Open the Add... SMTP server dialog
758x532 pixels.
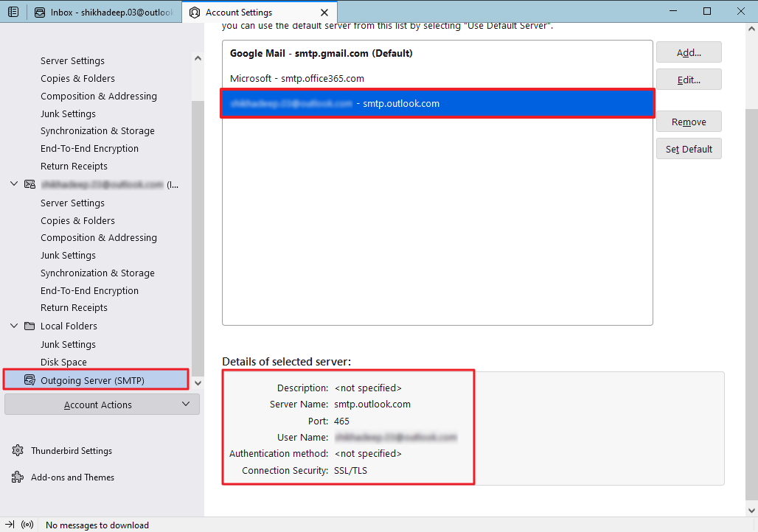tap(689, 52)
